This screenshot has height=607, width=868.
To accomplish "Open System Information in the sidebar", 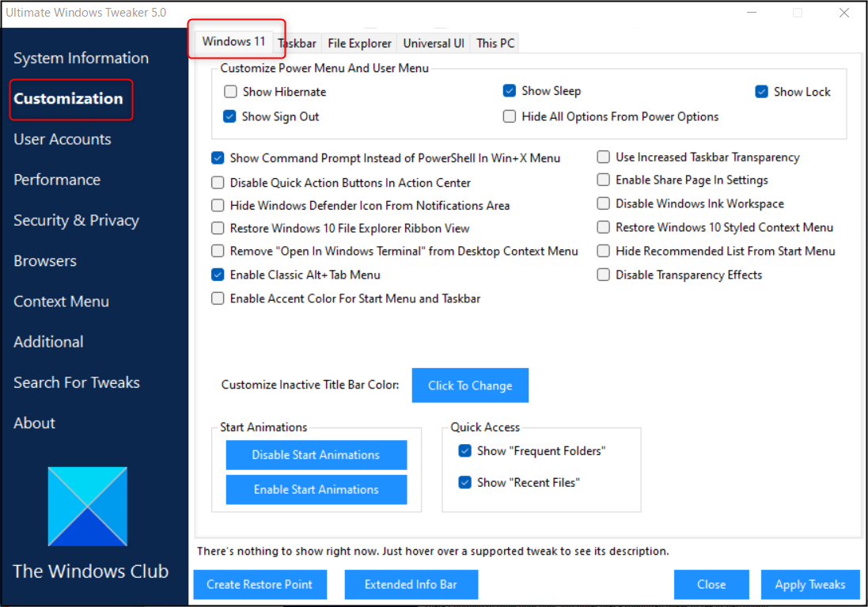I will [81, 58].
